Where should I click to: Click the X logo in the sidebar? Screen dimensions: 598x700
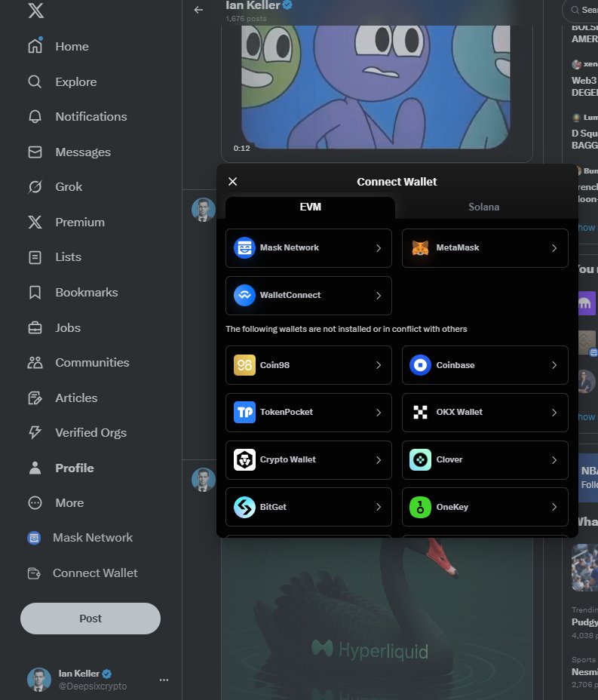coord(35,10)
